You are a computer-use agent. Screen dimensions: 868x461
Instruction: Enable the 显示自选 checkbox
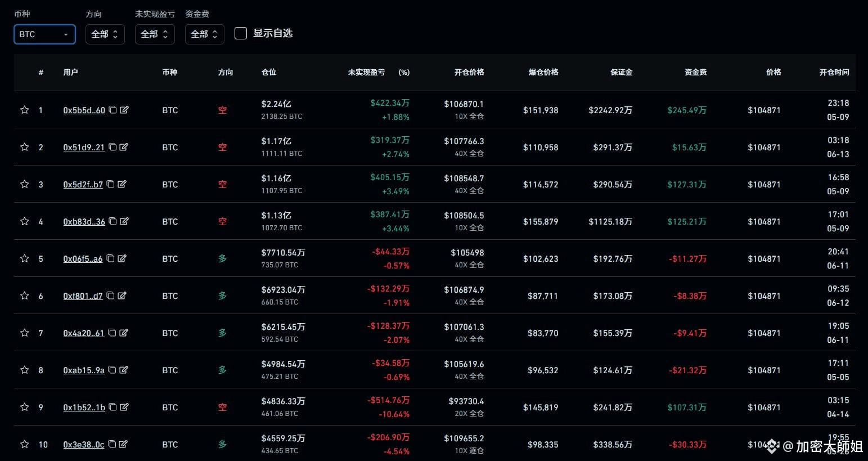coord(241,33)
